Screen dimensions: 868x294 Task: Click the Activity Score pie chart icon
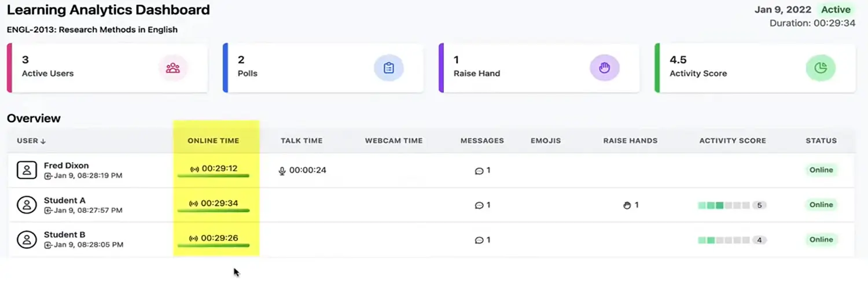[821, 68]
